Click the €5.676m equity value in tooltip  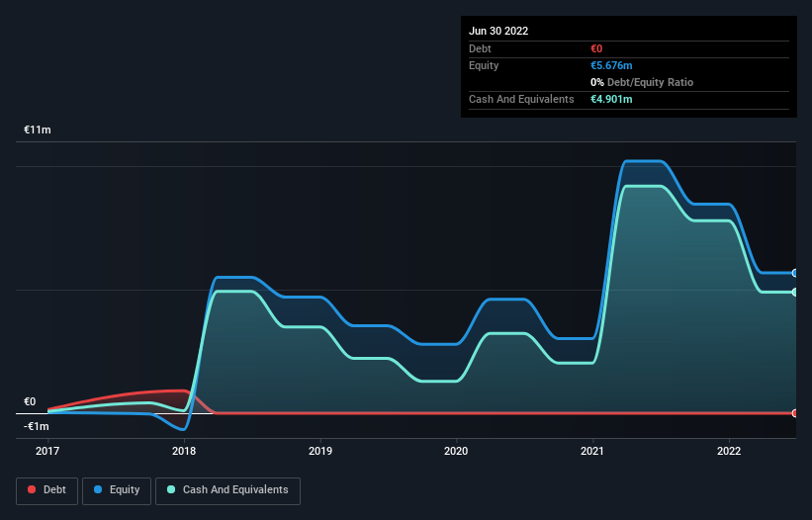[611, 65]
